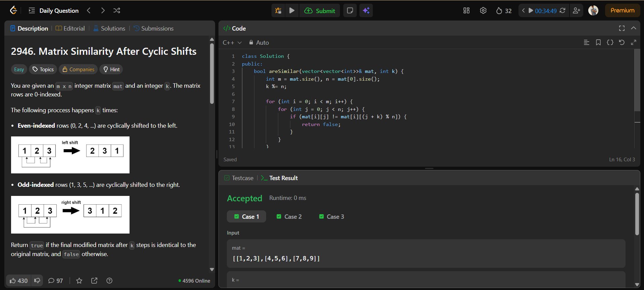Open the C++ language dropdown
Image resolution: width=644 pixels, height=290 pixels.
coord(232,43)
